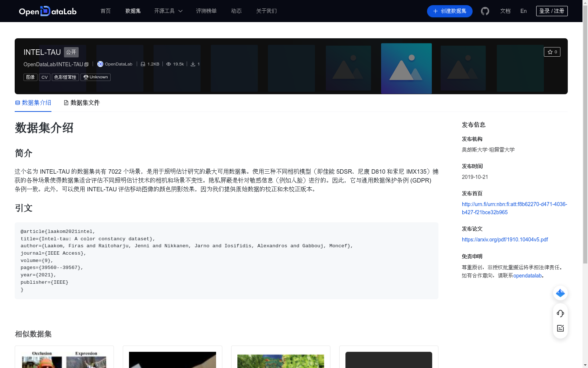Click the OpenDataLab publisher avatar icon
Image resolution: width=588 pixels, height=368 pixels.
[100, 64]
